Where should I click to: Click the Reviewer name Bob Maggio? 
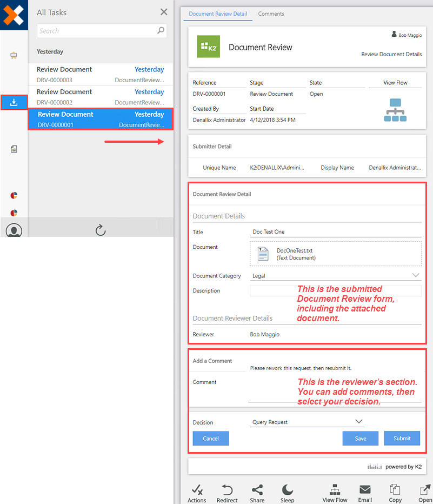[x=265, y=334]
